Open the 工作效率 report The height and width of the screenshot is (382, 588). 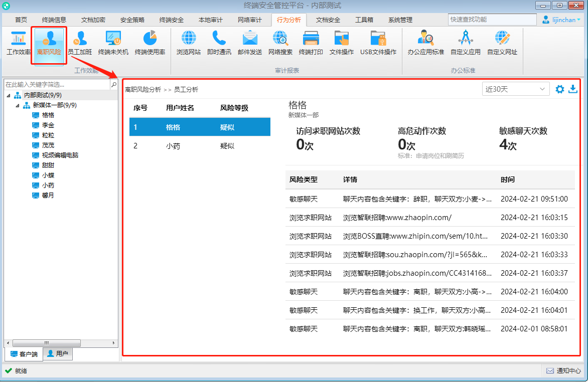[18, 44]
